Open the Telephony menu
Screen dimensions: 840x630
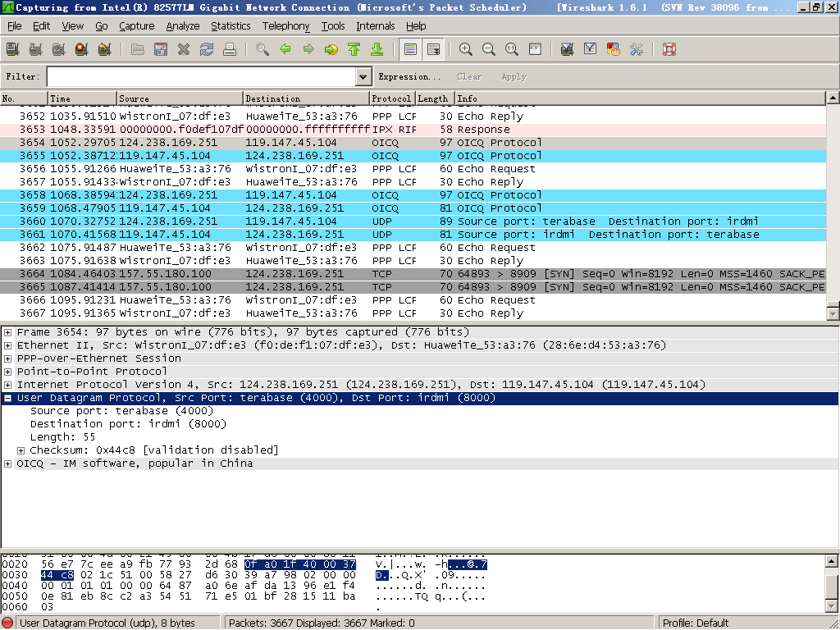point(285,25)
